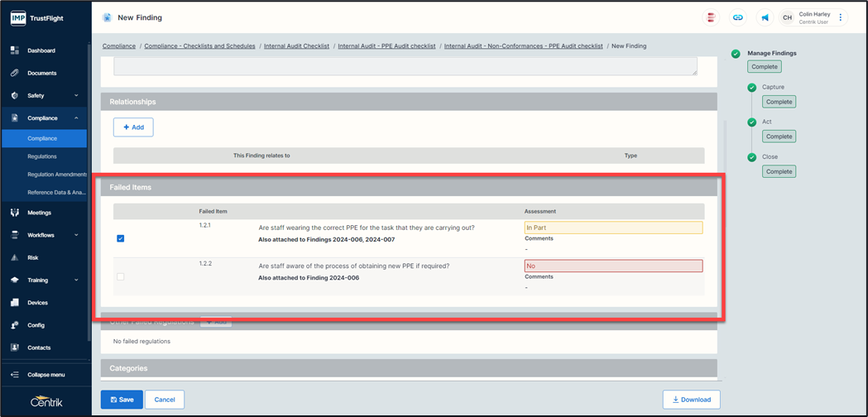Open the Dashboard icon in sidebar
Screen dimensions: 868x417
point(15,50)
